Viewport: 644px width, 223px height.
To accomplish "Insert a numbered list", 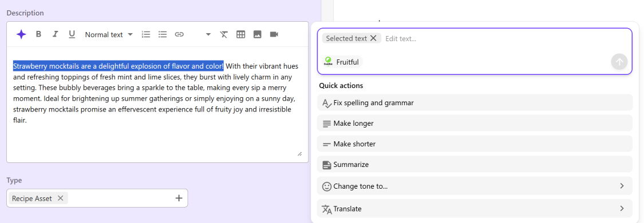I will coord(146,34).
